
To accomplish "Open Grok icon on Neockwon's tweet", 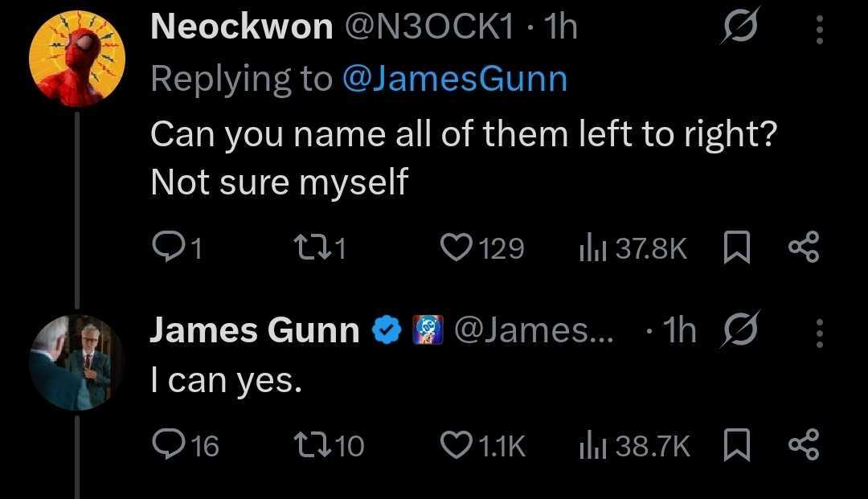I will click(x=736, y=30).
